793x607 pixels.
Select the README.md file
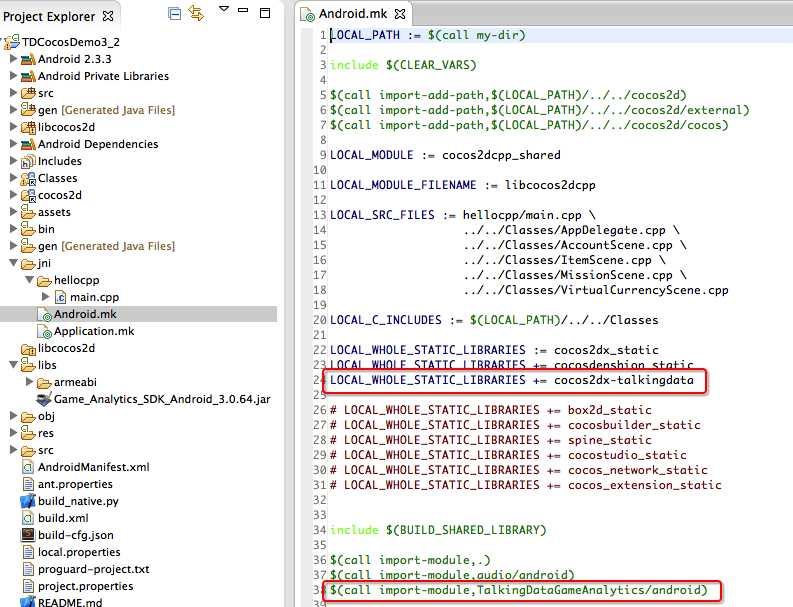point(70,602)
